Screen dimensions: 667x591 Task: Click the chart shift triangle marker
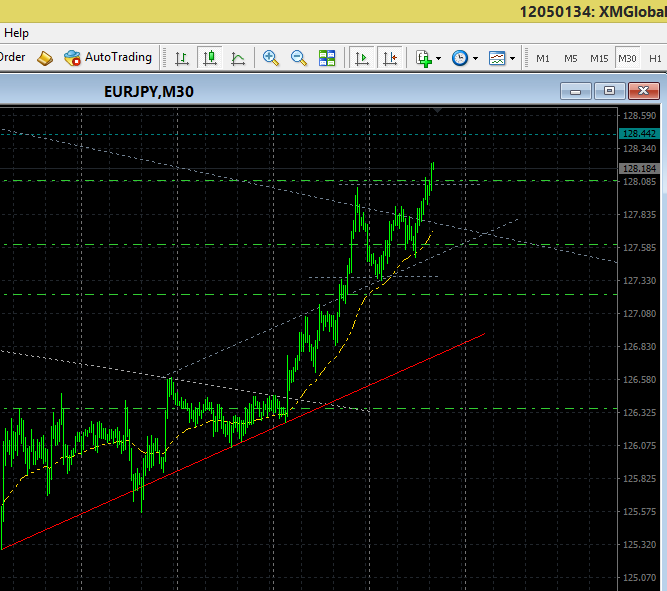(437, 111)
